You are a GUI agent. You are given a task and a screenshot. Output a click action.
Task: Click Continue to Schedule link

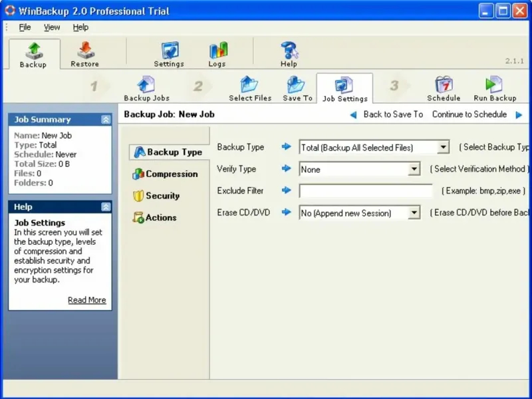click(x=469, y=114)
